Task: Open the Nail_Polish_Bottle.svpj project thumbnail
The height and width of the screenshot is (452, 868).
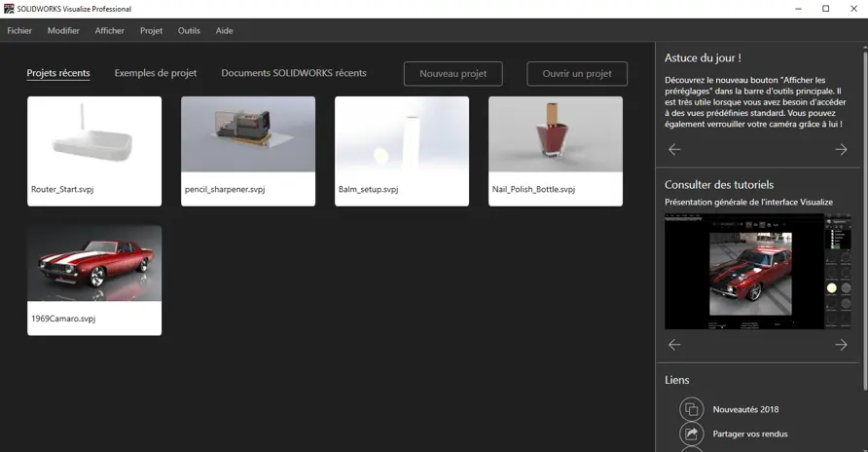Action: click(556, 151)
